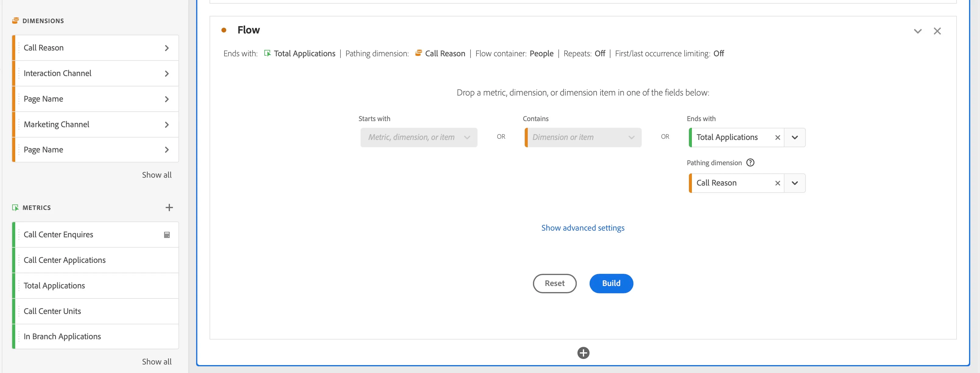980x373 pixels.
Task: Clear Call Reason pathing dimension
Action: pos(777,183)
